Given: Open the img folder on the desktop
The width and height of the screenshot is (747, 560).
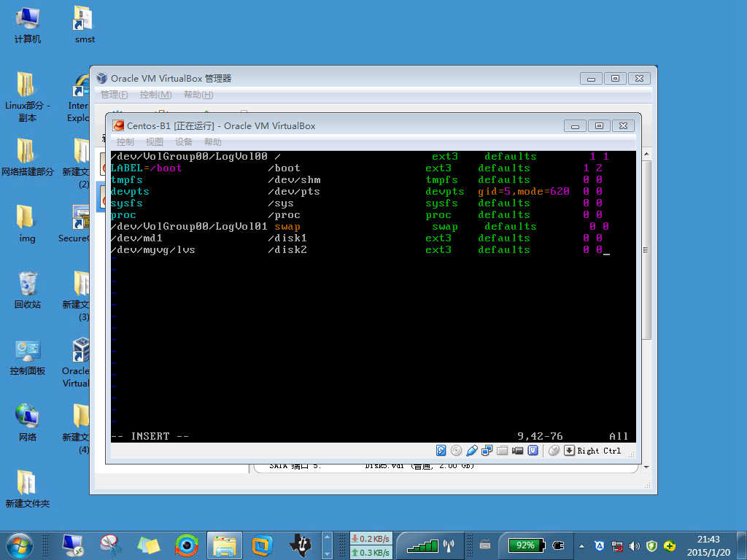Looking at the screenshot, I should [x=27, y=224].
